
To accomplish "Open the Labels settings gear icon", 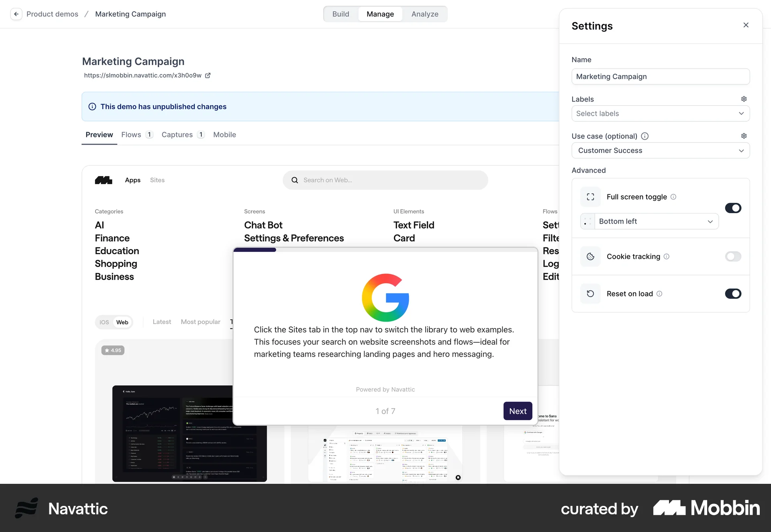I will coord(744,99).
